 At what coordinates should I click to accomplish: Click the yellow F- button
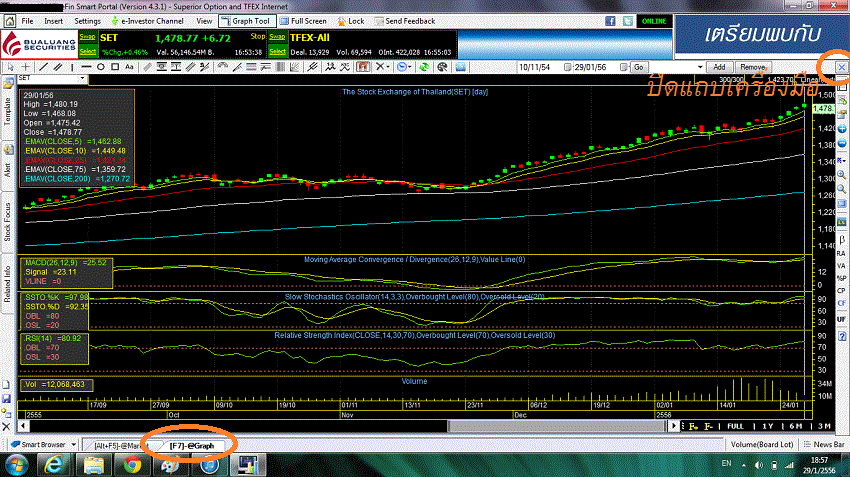coord(709,427)
